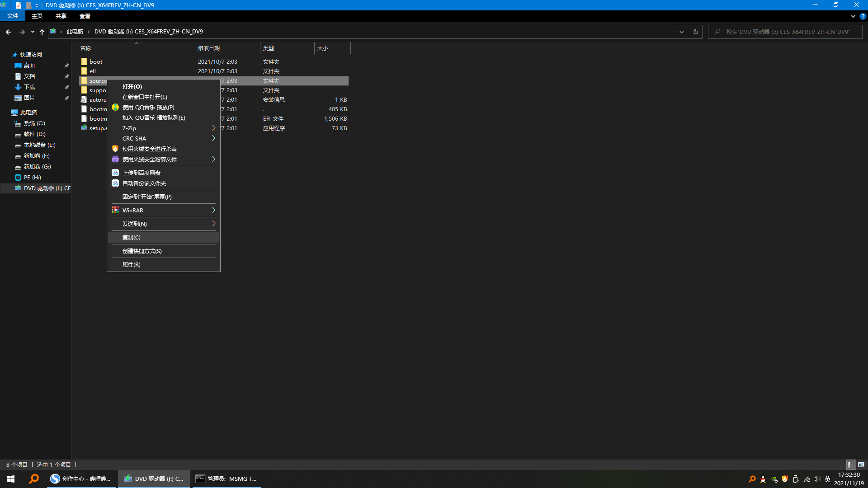Open 文档 in quick access
868x488 pixels.
coord(29,76)
